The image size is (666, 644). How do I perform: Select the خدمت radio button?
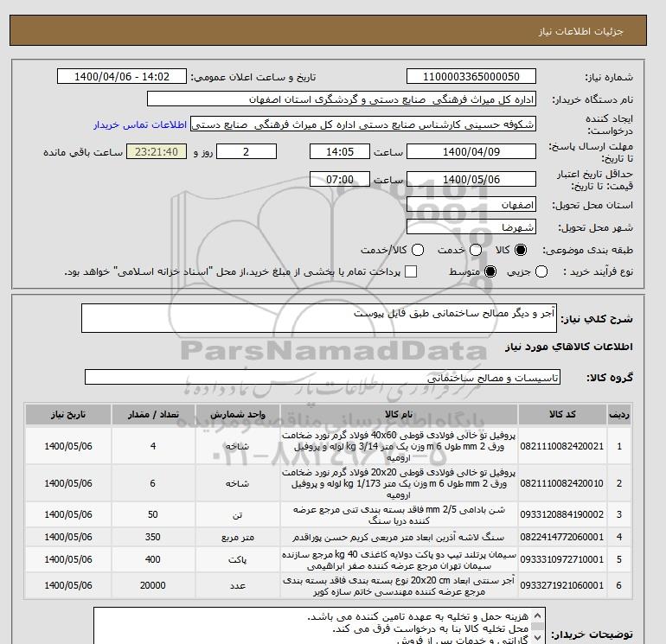point(476,250)
